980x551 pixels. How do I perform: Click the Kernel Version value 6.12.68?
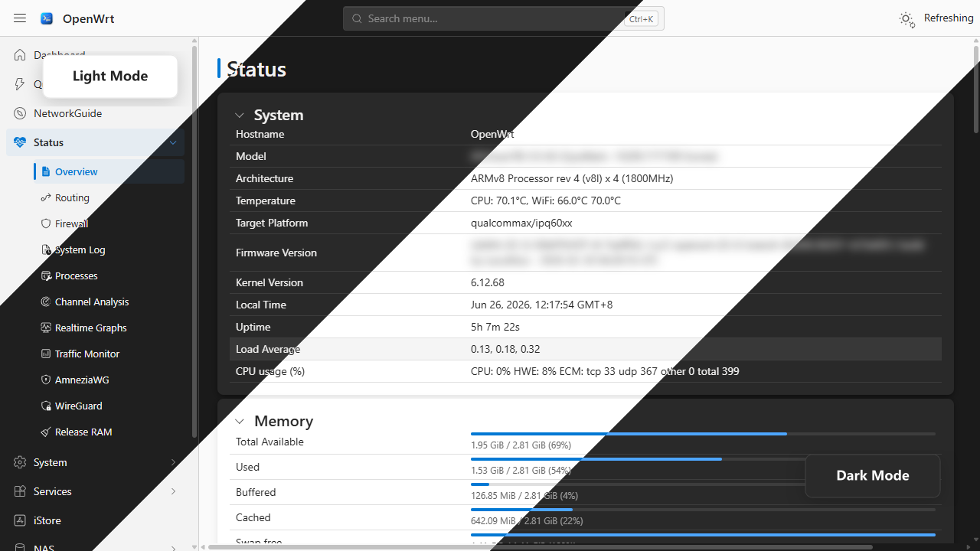coord(488,282)
